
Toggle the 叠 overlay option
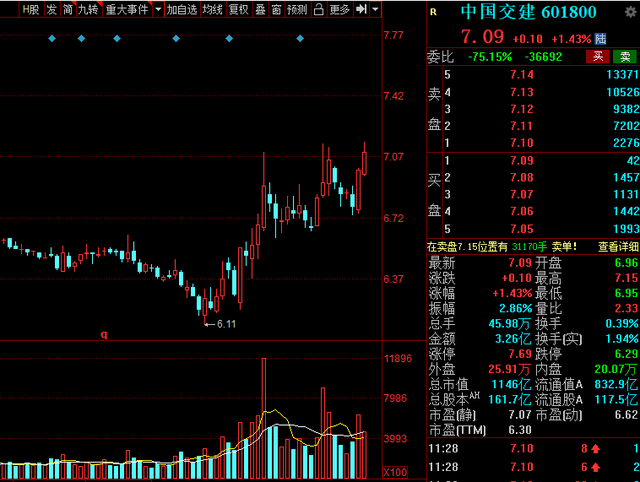tap(260, 10)
